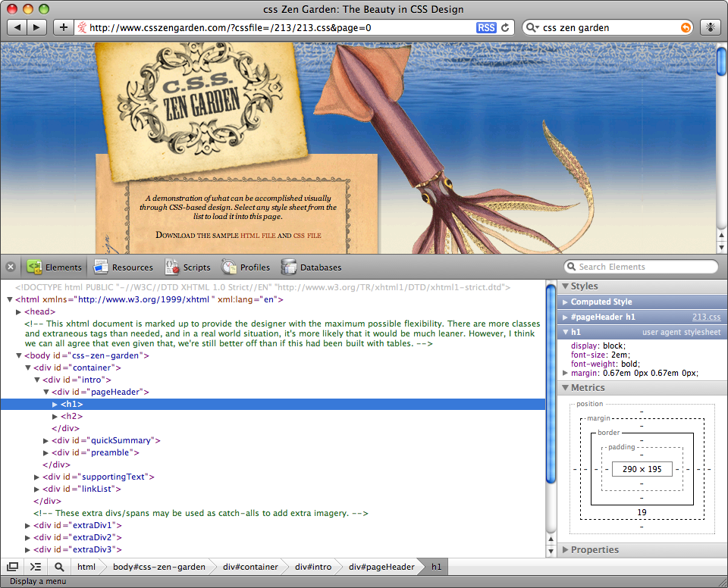
Task: Open the 213.css stylesheet link
Action: (x=706, y=317)
